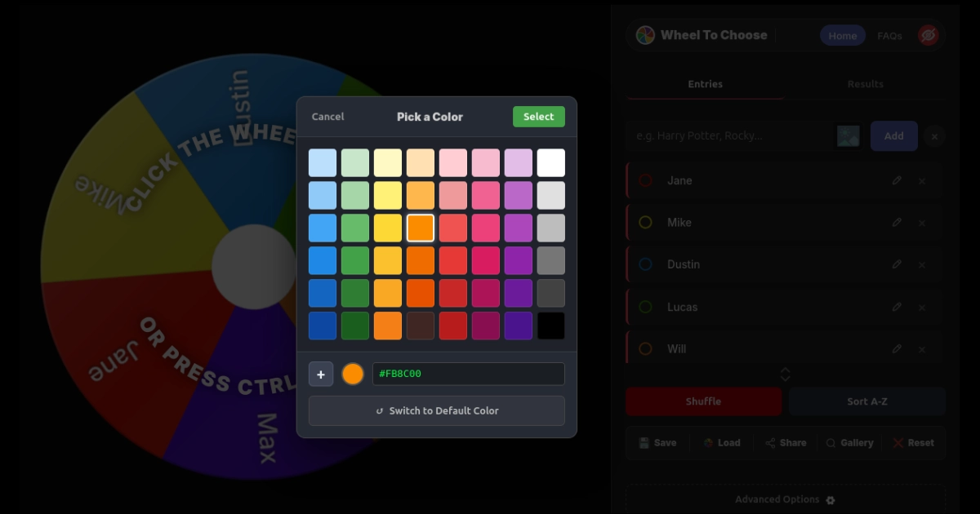Click the green Select button
This screenshot has width=980, height=514.
pyautogui.click(x=538, y=116)
